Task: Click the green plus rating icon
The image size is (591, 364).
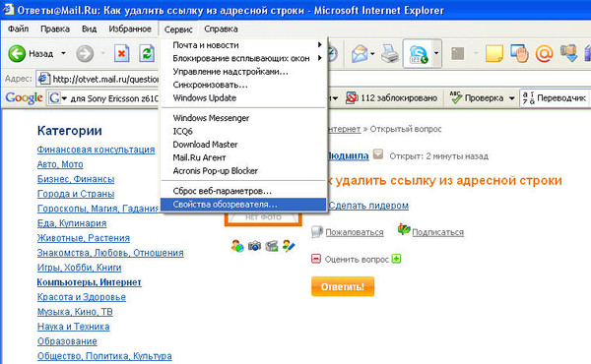Action: coord(396,259)
